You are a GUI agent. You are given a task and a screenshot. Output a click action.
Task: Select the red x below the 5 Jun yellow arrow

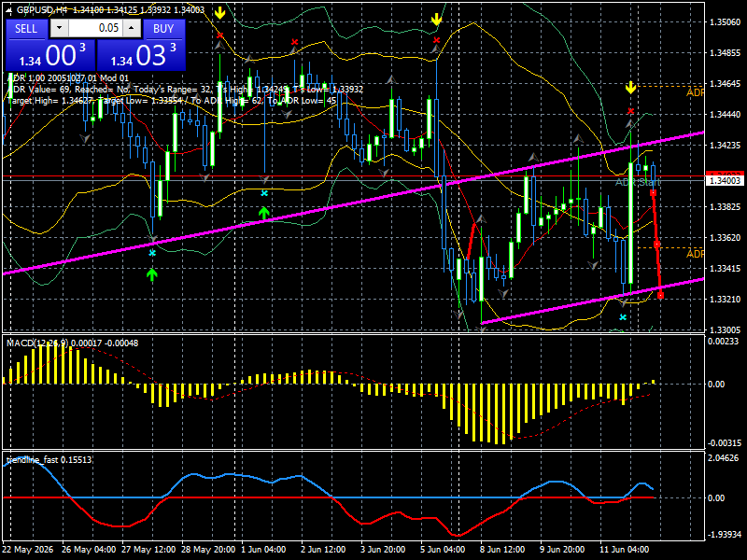coord(436,40)
